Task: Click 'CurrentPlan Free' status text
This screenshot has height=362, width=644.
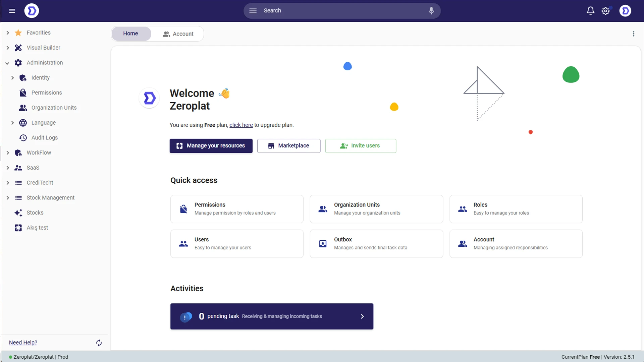Action: 581,357
